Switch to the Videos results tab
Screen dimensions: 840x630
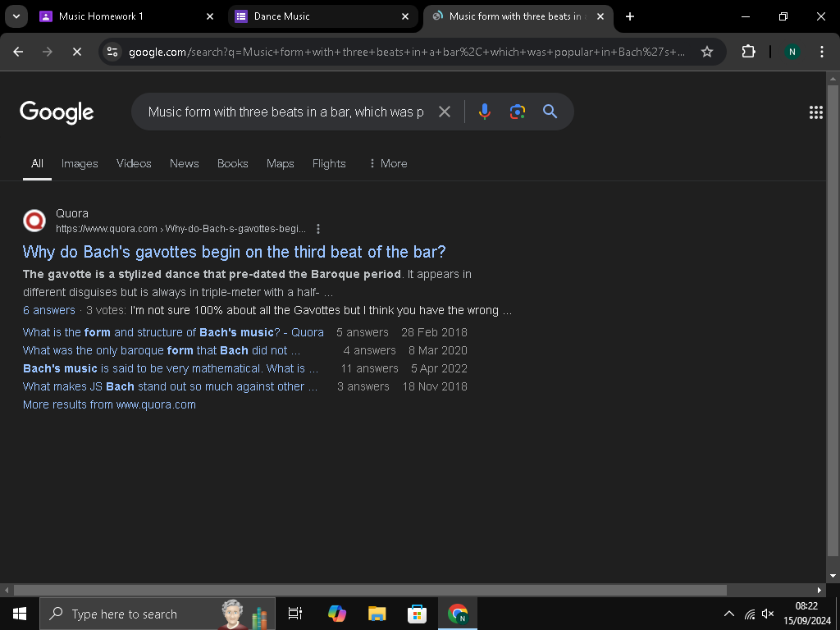click(x=134, y=164)
